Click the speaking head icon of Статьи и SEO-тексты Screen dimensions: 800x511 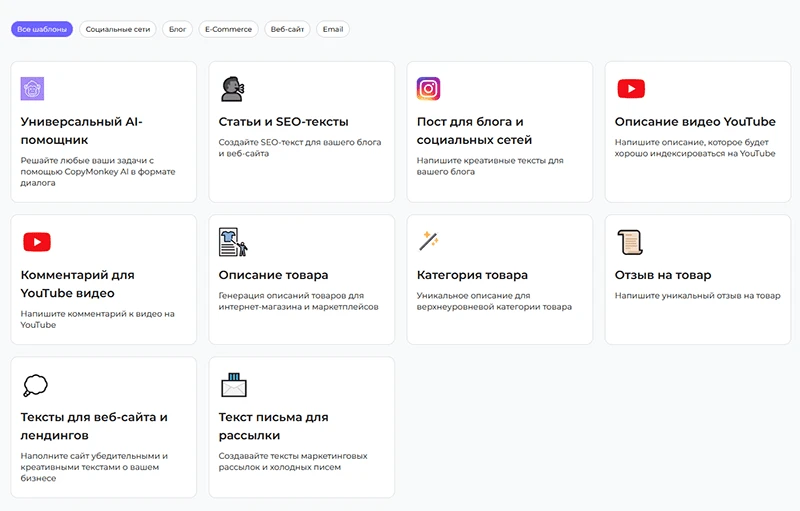click(233, 89)
